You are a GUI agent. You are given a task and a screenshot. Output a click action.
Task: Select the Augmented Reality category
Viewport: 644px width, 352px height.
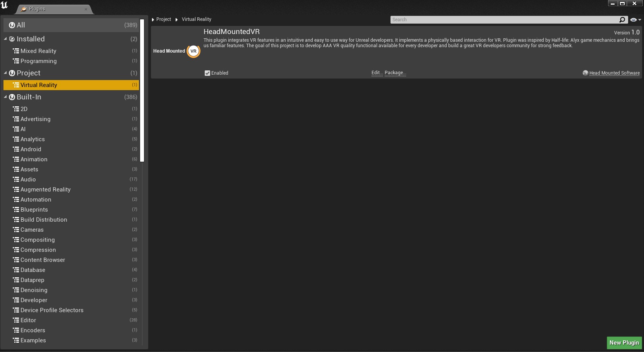click(71, 190)
